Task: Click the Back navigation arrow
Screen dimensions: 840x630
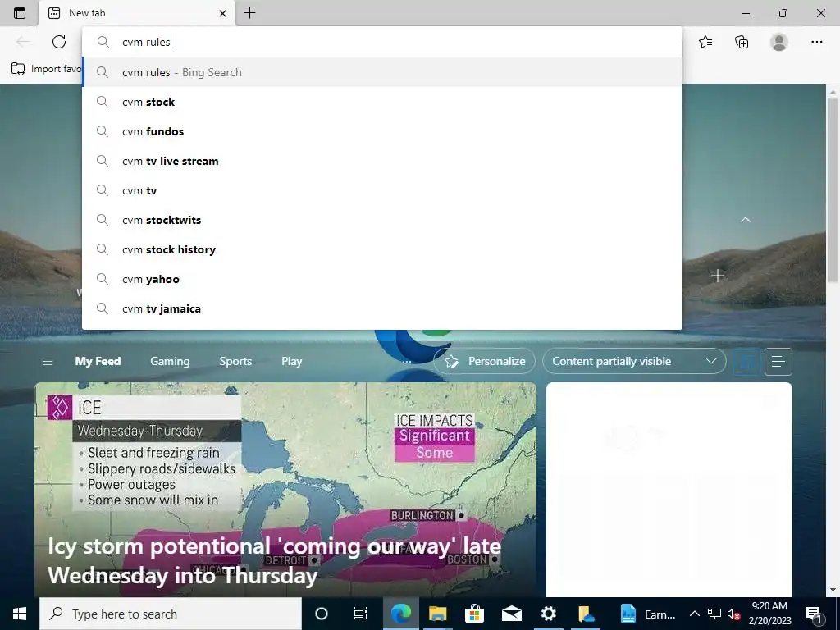Action: [x=22, y=42]
